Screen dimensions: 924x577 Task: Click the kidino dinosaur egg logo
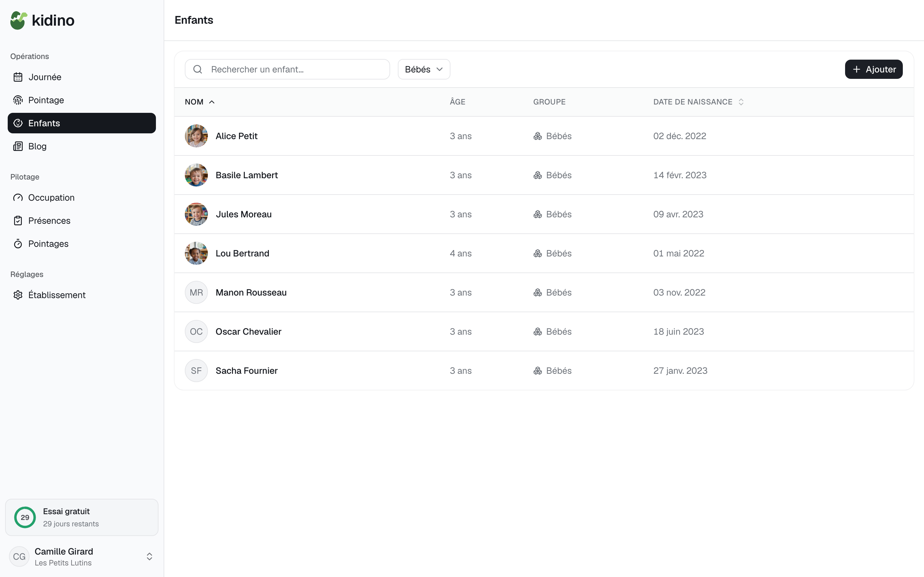19,20
